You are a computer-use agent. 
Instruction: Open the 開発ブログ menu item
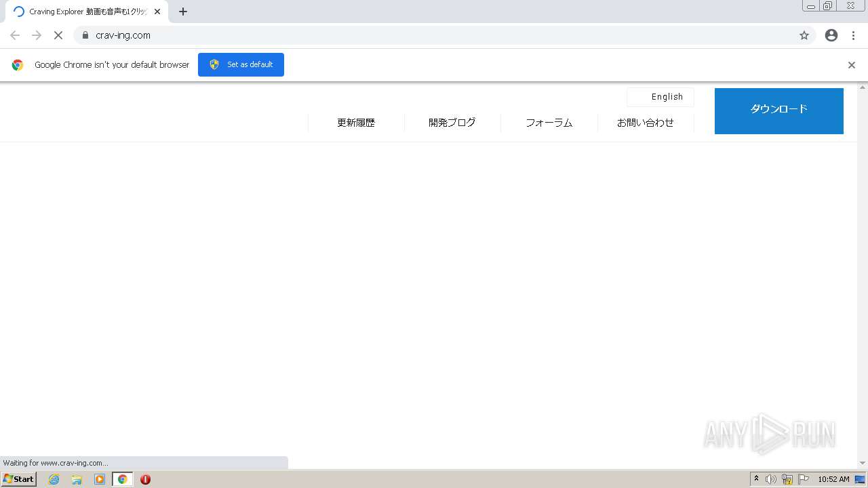452,123
